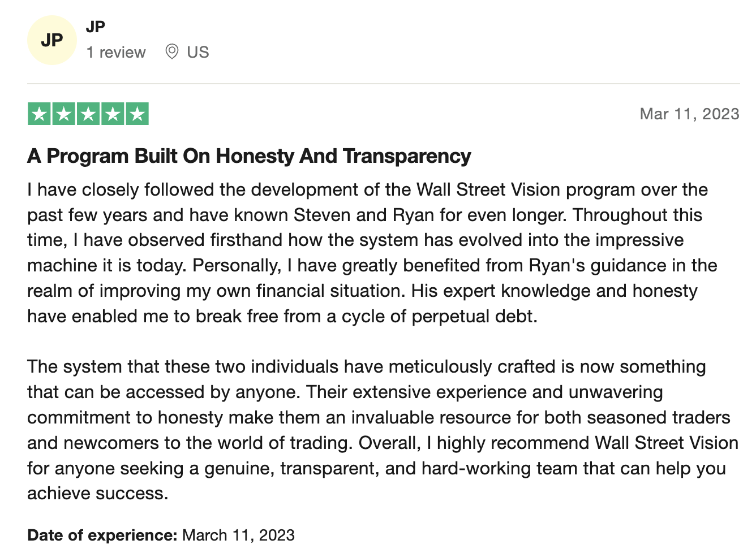Open reviewer JP's profile name
756x553 pixels.
[96, 27]
